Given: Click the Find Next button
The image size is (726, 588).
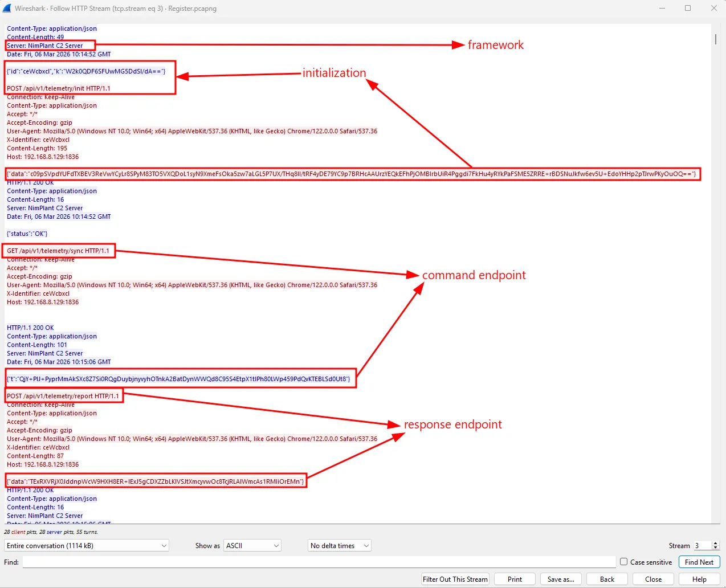Looking at the screenshot, I should pos(699,562).
